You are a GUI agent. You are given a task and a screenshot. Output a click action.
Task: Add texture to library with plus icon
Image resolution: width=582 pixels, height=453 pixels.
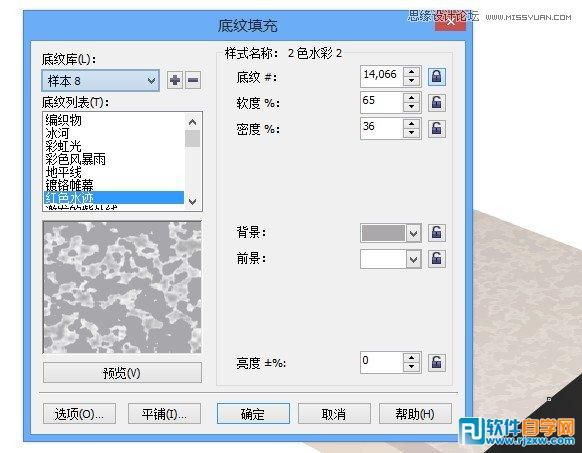(175, 80)
